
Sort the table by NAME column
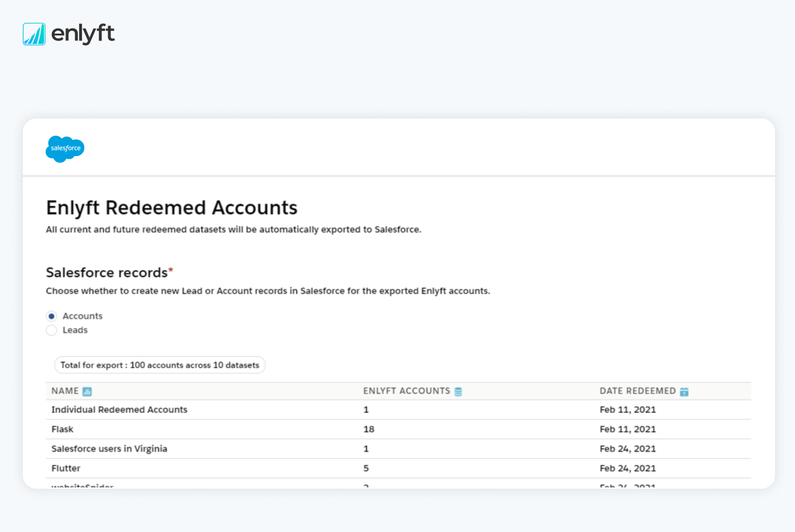tap(62, 391)
